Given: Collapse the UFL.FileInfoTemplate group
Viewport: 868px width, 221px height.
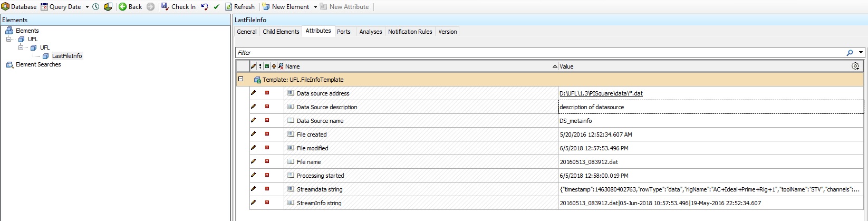Looking at the screenshot, I should [241, 79].
